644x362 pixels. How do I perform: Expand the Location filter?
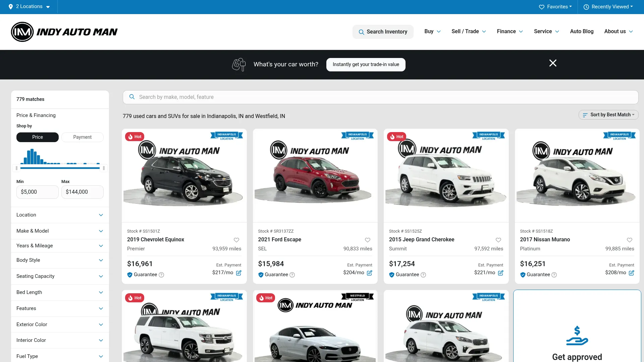coord(60,215)
